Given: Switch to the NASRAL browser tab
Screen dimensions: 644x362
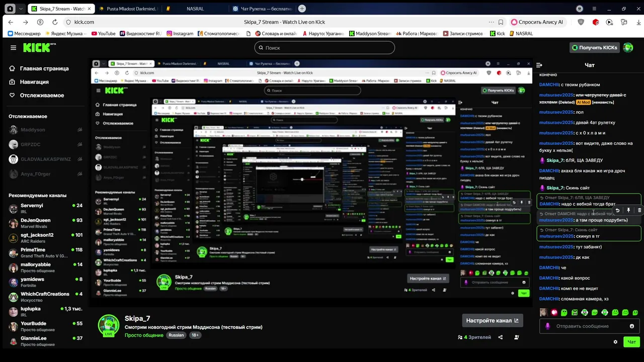Looking at the screenshot, I should click(195, 9).
